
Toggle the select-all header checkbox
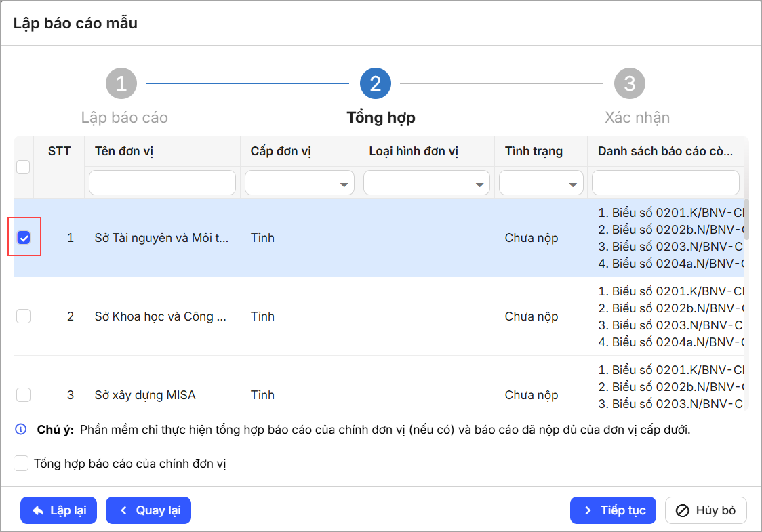point(24,167)
